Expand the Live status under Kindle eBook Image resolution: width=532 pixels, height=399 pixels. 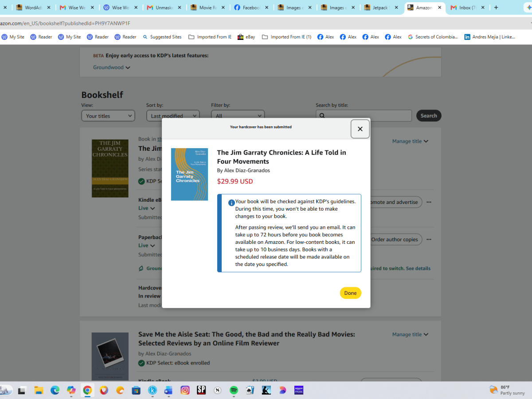[x=147, y=208]
